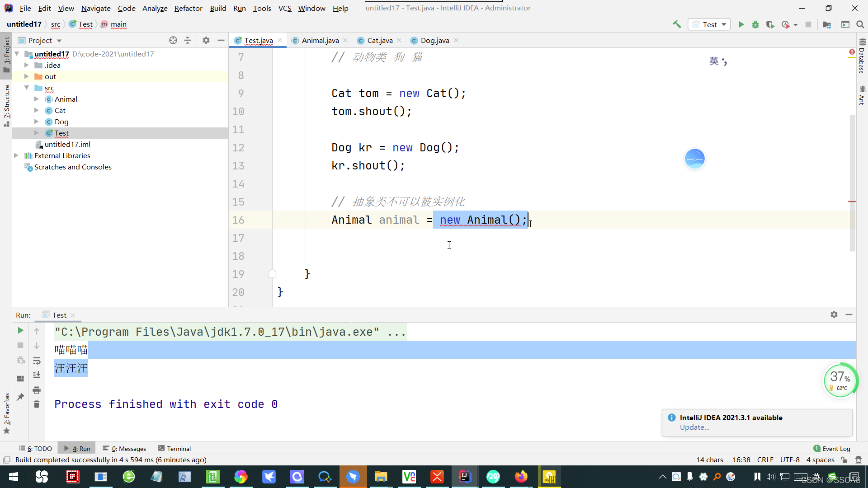Open the Database side panel
Viewport: 868px width, 488px height.
(862, 56)
